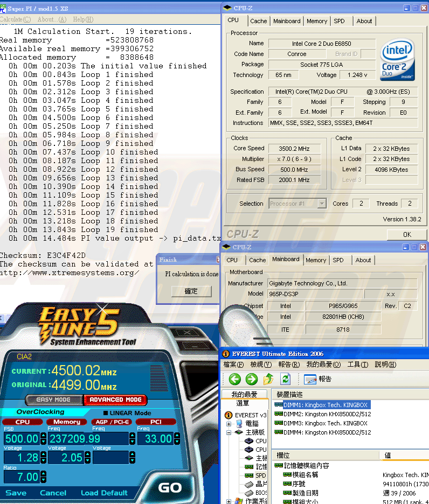429x504 pixels.
Task: Click the 我的最愛 favorites tab in EVEREST
Action: click(244, 394)
